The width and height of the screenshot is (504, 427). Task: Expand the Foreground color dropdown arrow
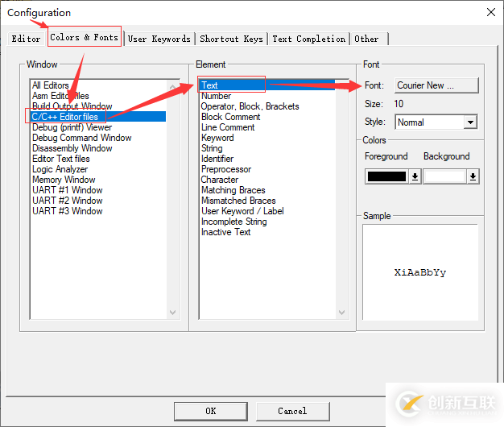[x=415, y=176]
